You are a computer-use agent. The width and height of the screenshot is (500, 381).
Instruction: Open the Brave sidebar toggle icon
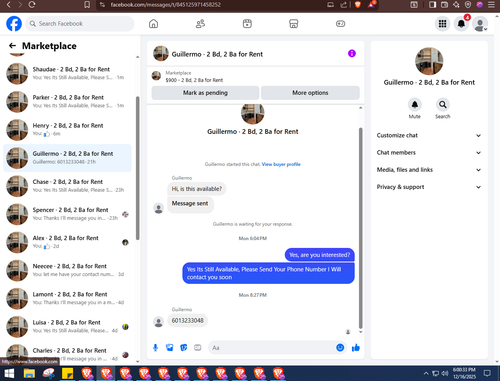point(432,5)
